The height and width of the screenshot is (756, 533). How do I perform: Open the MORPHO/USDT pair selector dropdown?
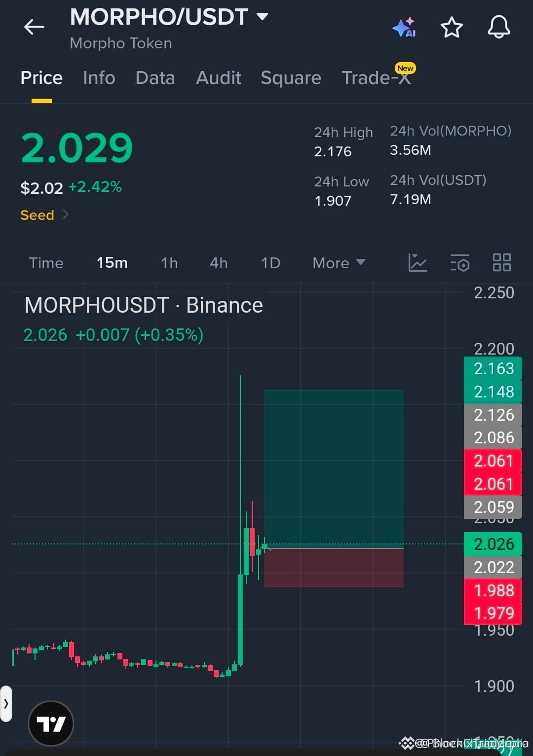point(169,17)
